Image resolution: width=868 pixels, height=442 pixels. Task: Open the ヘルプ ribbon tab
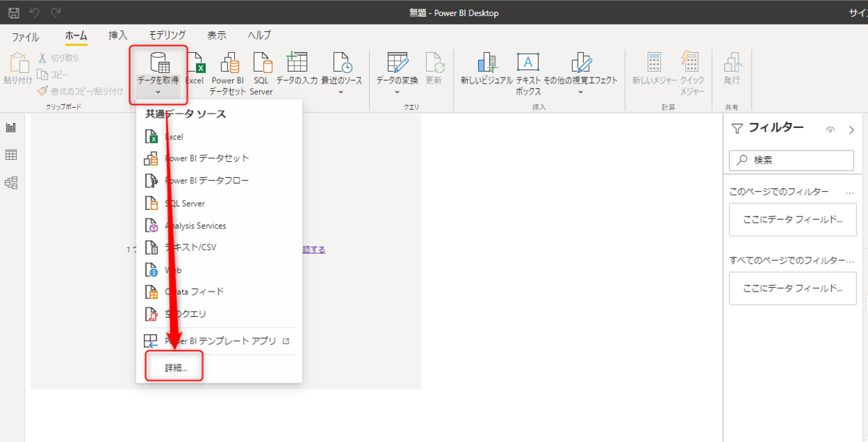(x=260, y=35)
